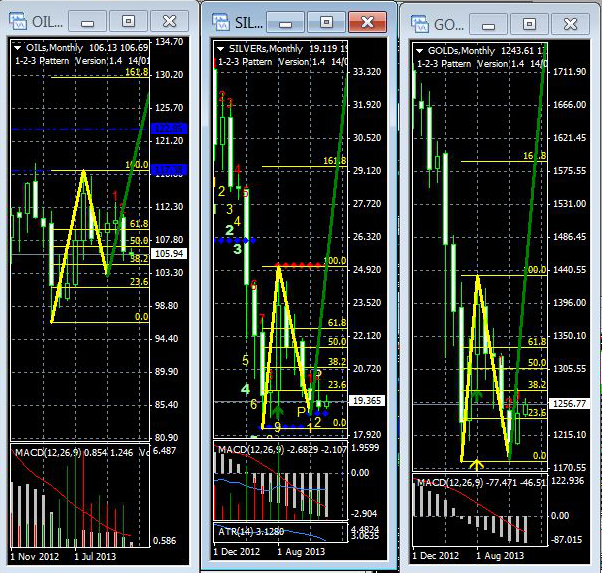The width and height of the screenshot is (602, 573).
Task: Click the 19.365 current price label in SILVER chart
Action: 367,401
